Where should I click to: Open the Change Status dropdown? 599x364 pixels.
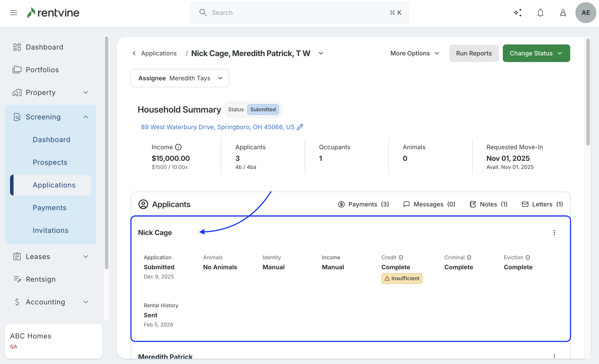(x=536, y=53)
